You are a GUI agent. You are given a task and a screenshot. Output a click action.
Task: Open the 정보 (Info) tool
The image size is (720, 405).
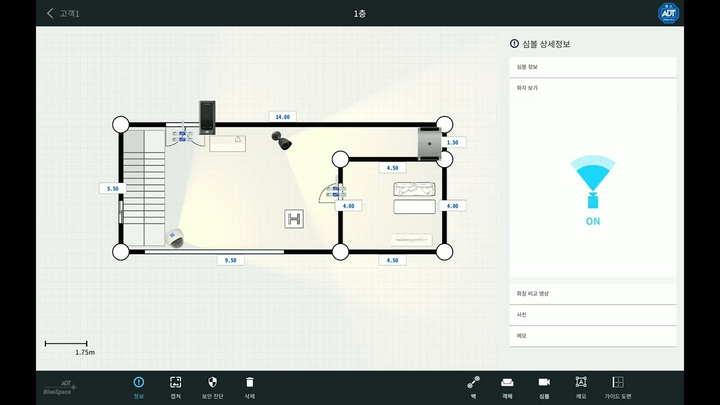(138, 386)
